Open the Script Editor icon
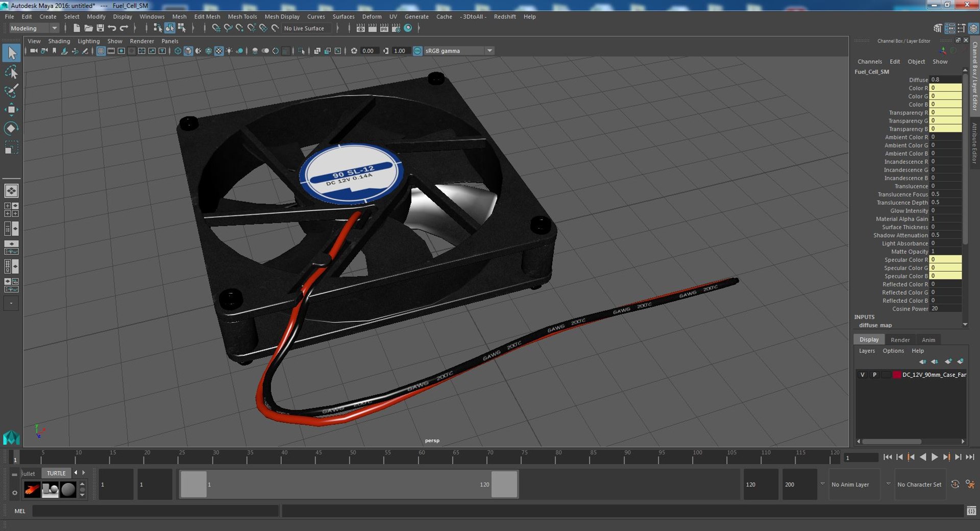 coord(971,511)
